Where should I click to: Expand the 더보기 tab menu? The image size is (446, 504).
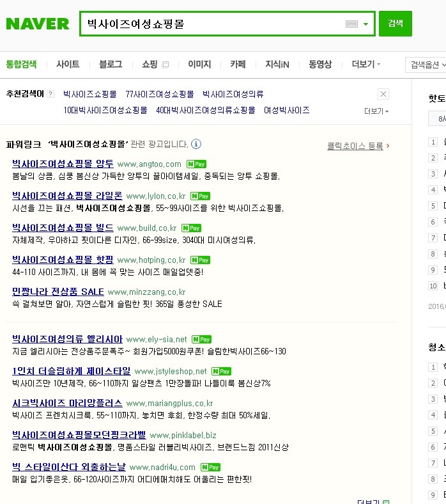click(x=366, y=65)
